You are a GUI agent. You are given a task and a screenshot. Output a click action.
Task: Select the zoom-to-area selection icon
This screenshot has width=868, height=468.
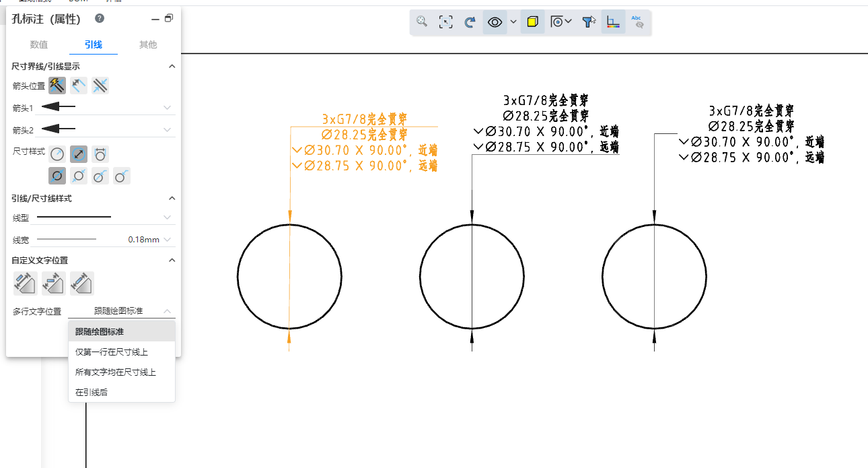point(445,22)
